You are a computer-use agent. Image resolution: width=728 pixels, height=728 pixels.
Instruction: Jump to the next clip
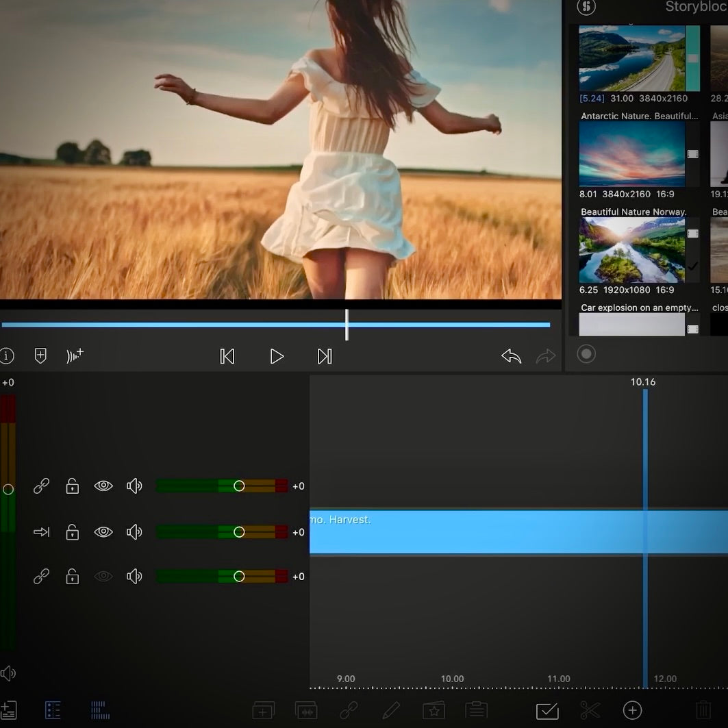[325, 356]
